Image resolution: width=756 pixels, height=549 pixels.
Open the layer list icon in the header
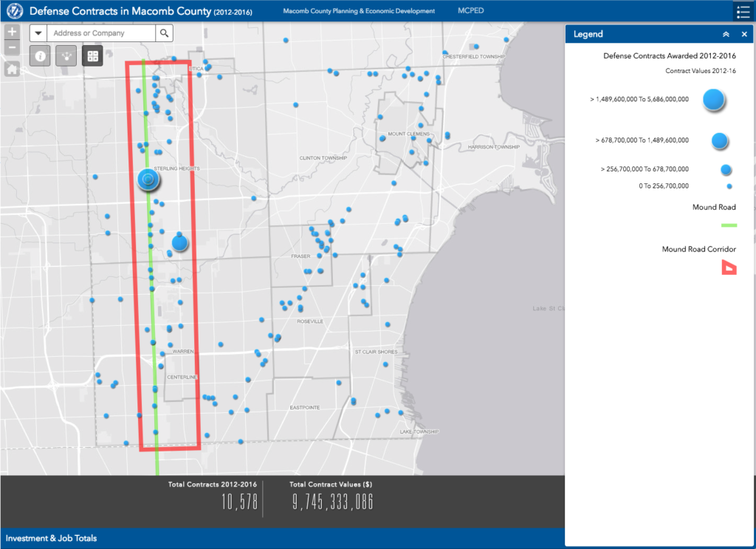[743, 11]
